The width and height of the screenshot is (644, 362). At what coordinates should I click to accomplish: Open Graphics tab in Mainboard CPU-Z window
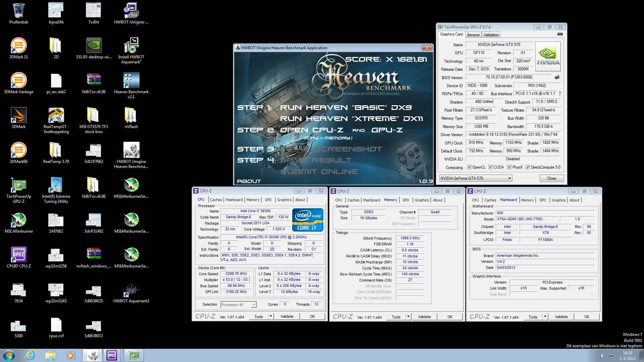pos(558,200)
